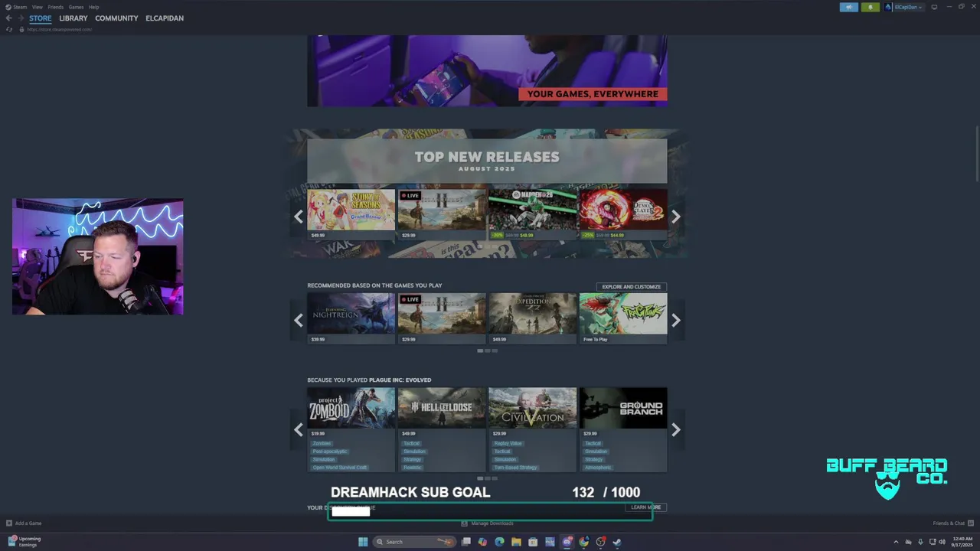Click the Steam forward navigation arrow
This screenshot has height=551, width=980.
(x=20, y=18)
